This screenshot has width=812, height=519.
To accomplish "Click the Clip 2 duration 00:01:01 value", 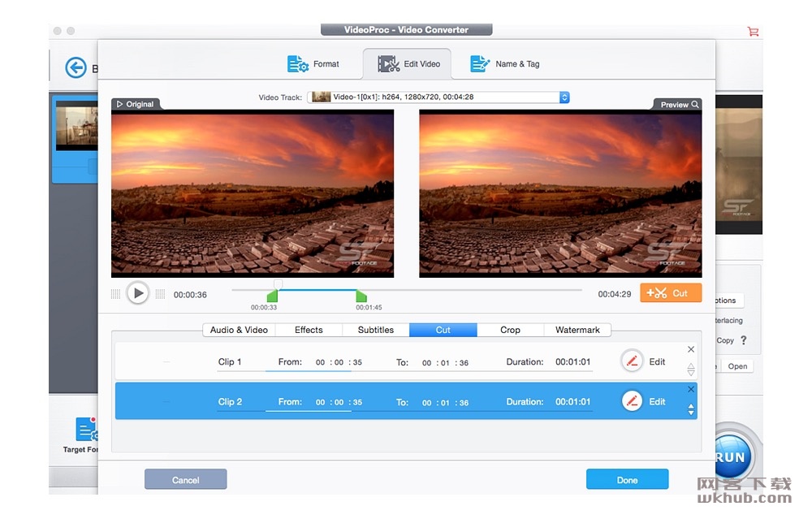I will (572, 401).
